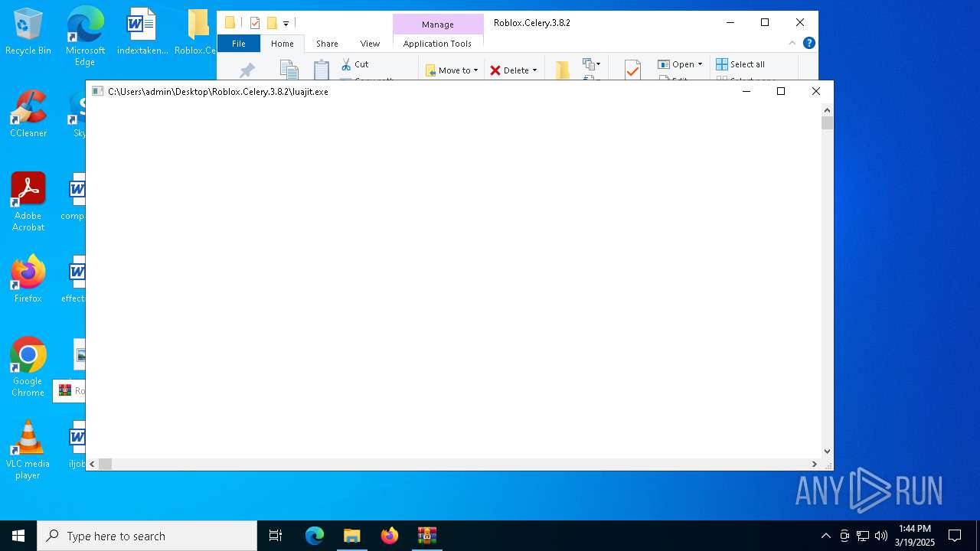The width and height of the screenshot is (980, 551).
Task: Collapse the Explorer ribbon with the chevron
Action: click(792, 44)
